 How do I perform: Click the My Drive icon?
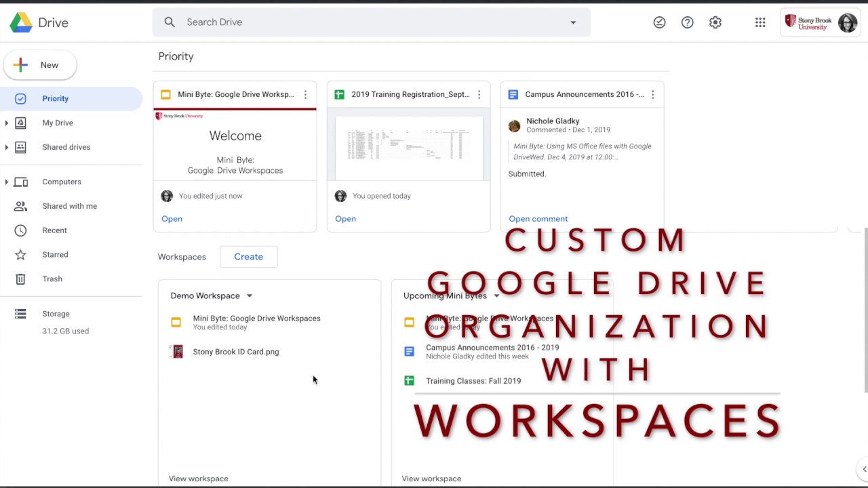pos(20,123)
